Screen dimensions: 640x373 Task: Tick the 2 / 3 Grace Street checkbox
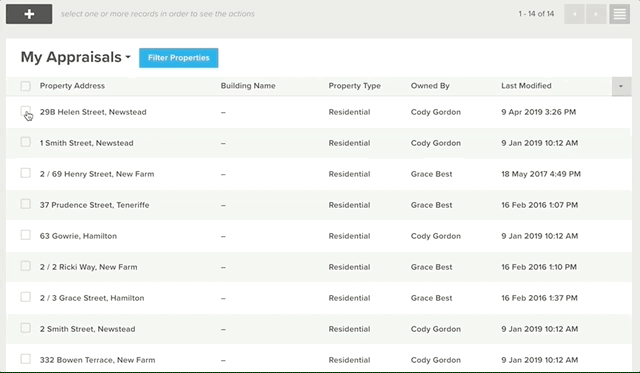(26, 297)
